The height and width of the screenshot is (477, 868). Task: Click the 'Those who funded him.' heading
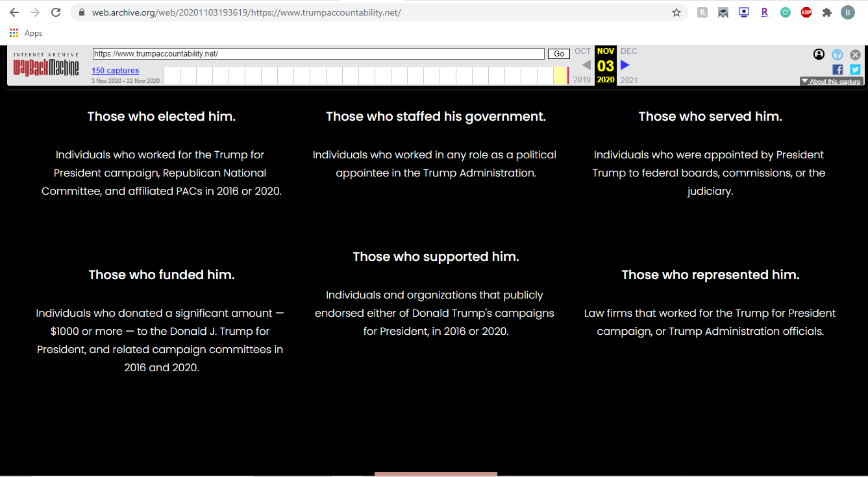click(x=162, y=275)
